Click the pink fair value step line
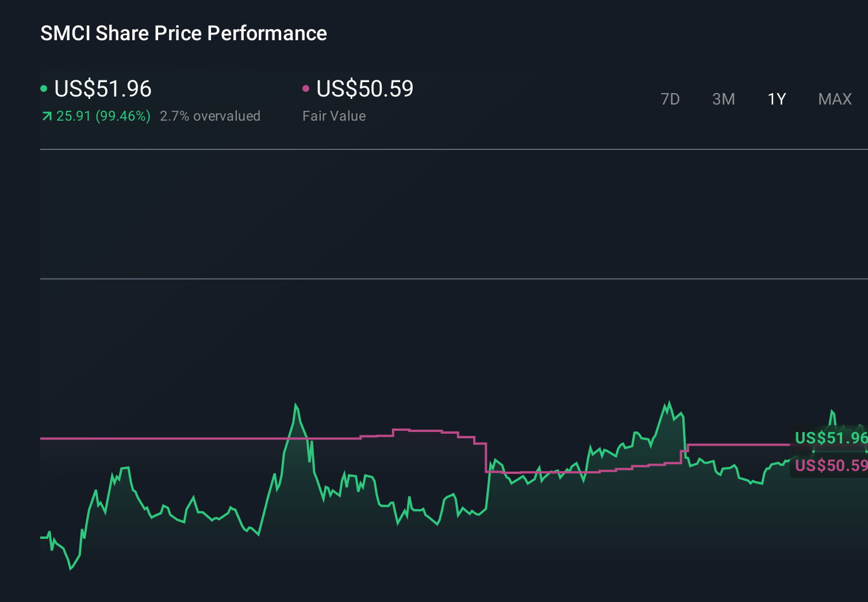 click(425, 430)
